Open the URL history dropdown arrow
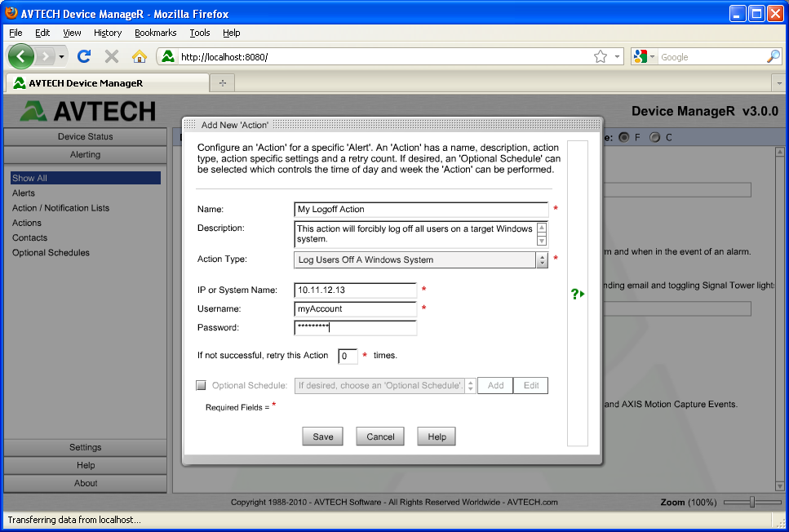 (618, 56)
